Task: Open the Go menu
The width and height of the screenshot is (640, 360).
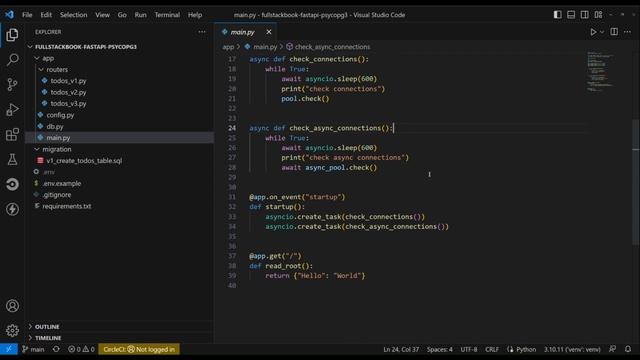Action: (x=122, y=15)
